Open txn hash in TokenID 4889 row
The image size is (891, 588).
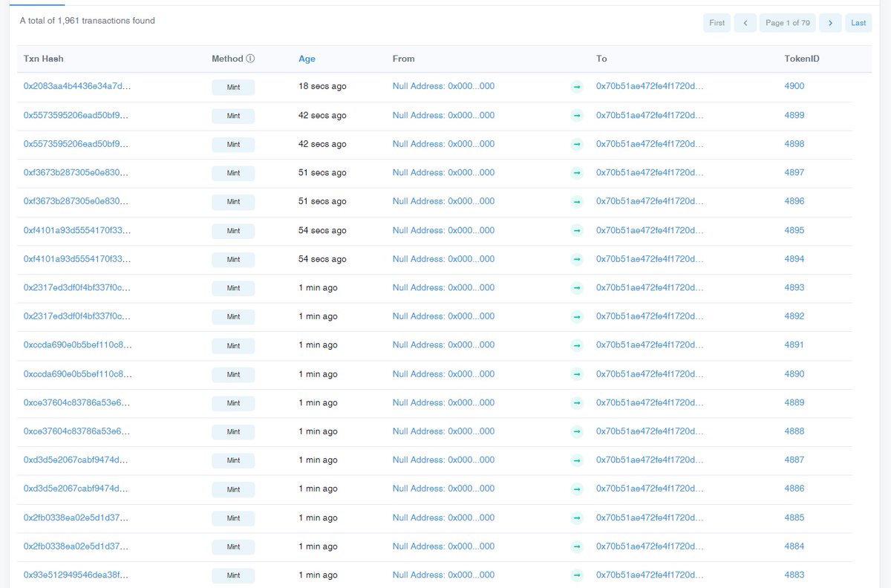point(77,402)
